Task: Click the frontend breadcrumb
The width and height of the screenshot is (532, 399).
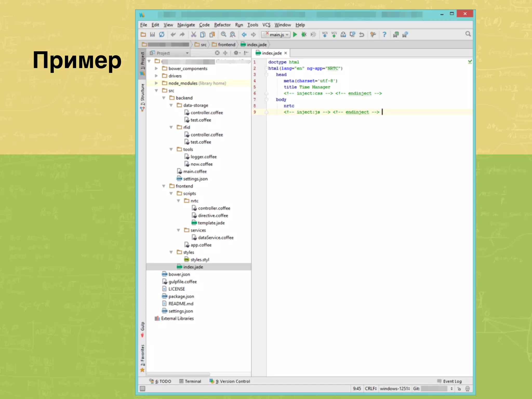Action: tap(224, 45)
